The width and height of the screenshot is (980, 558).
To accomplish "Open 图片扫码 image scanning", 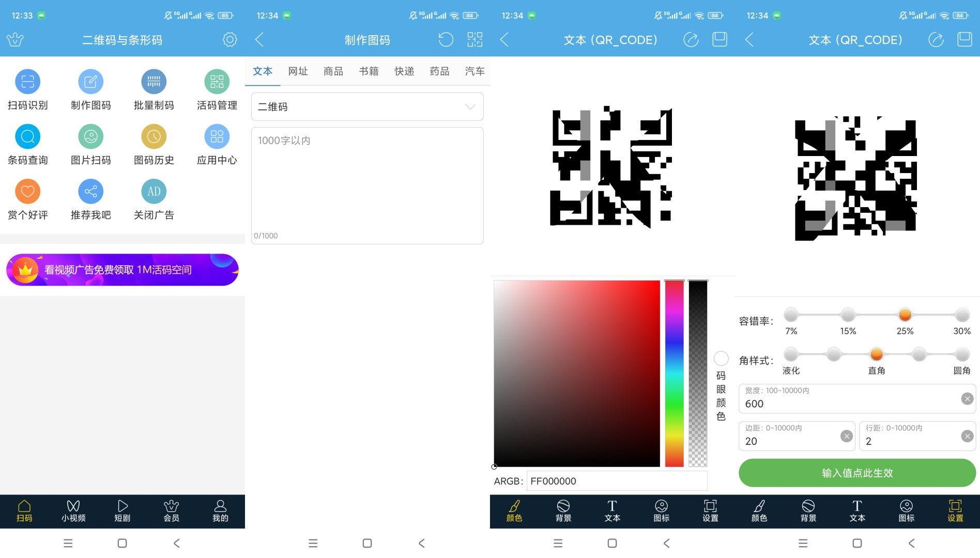I will pos(91,136).
